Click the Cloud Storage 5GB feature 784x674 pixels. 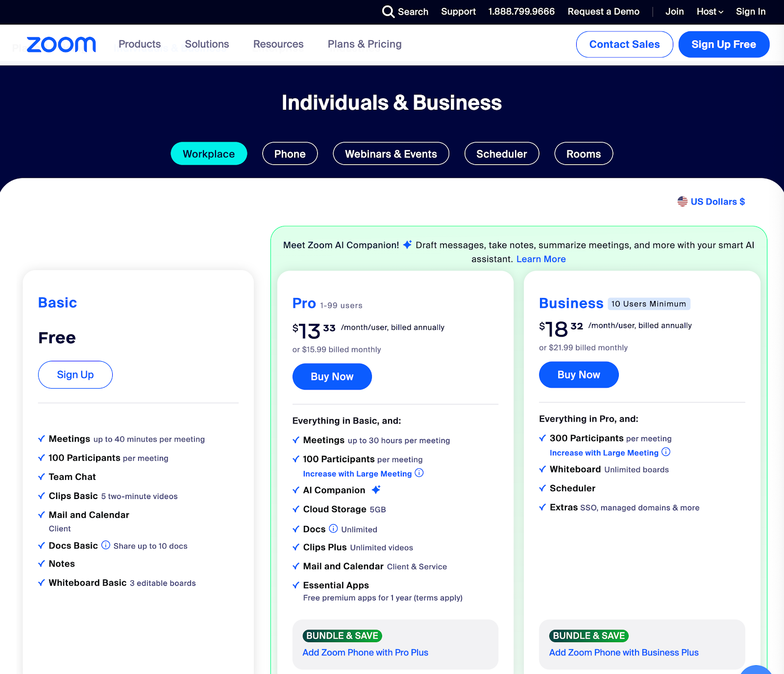[344, 509]
